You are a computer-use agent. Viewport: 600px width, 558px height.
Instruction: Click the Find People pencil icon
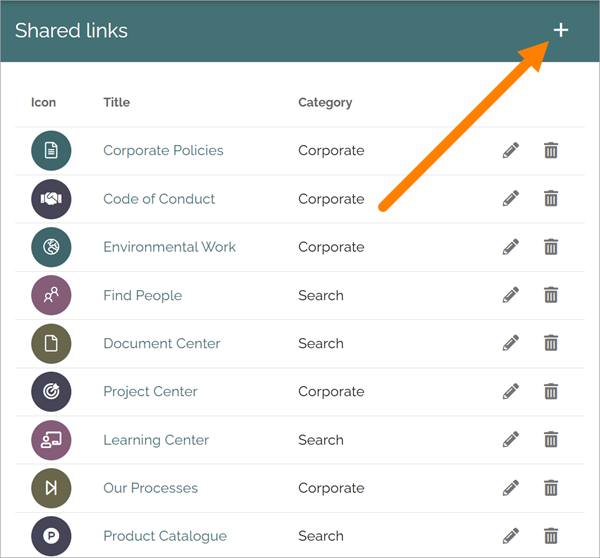(x=511, y=295)
